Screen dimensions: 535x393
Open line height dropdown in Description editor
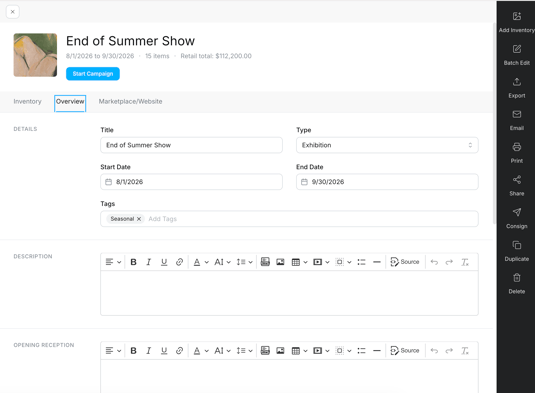pyautogui.click(x=244, y=262)
